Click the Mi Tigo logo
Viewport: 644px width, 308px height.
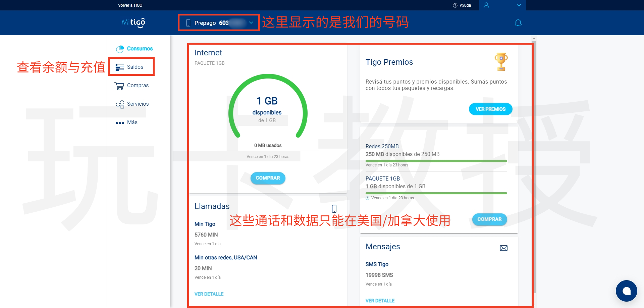pyautogui.click(x=133, y=22)
